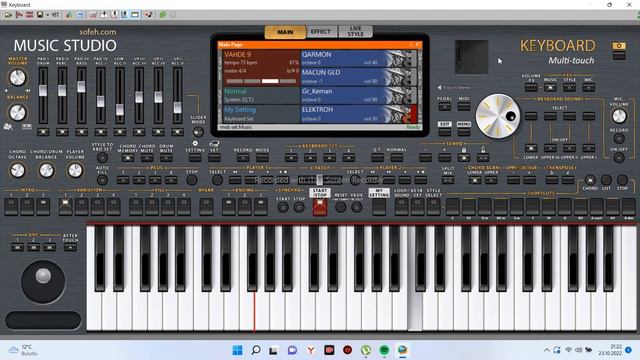Click the weather widget on the taskbar
Image resolution: width=640 pixels, height=360 pixels.
24,350
